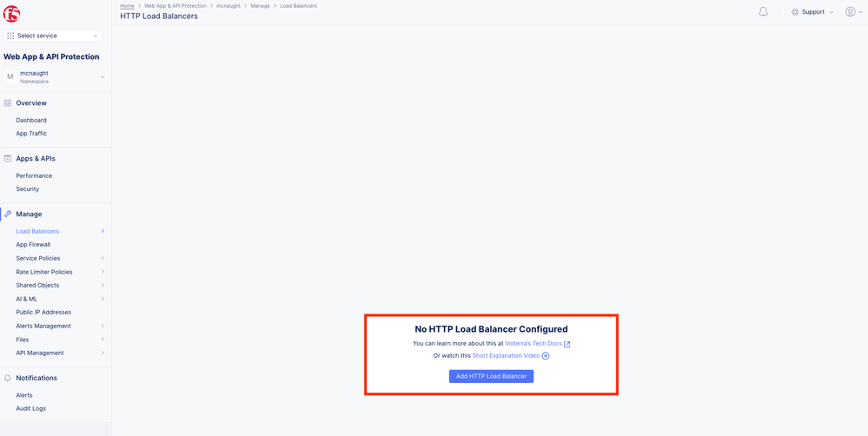Select Load Balancers in Manage
This screenshot has width=868, height=436.
click(37, 231)
